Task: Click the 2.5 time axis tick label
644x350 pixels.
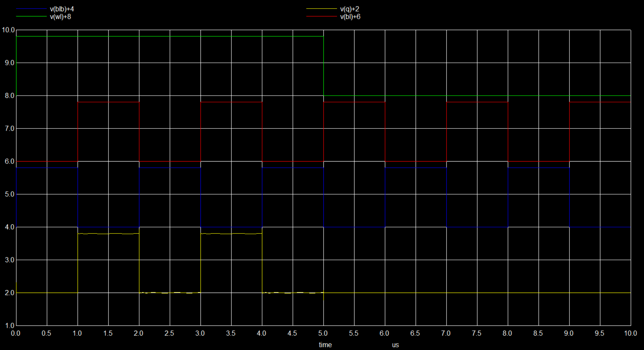Action: (x=169, y=333)
